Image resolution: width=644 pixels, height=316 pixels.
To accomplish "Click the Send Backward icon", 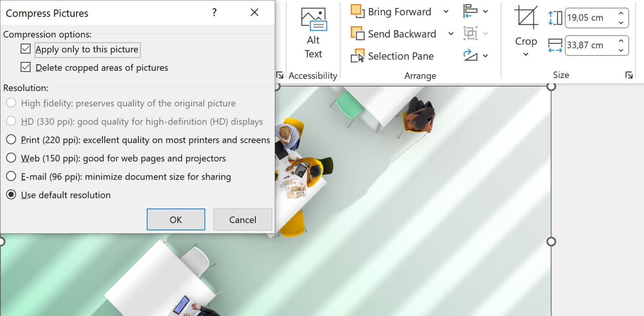I will coord(357,34).
